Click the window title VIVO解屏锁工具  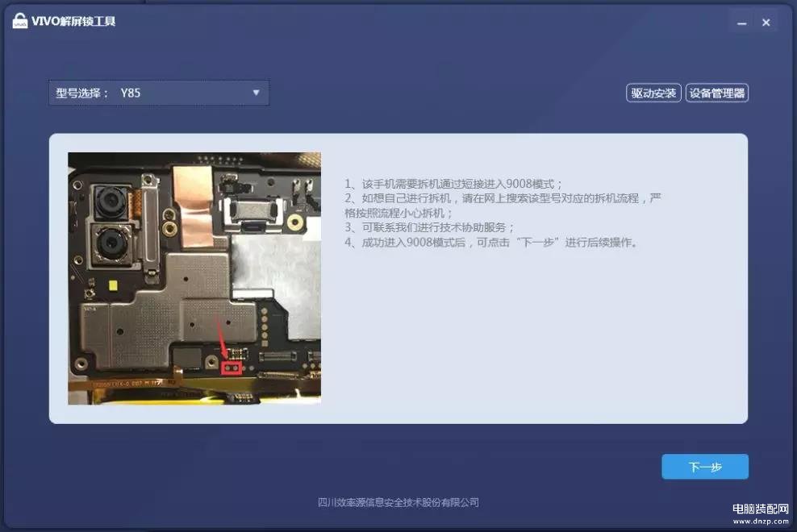coord(73,21)
